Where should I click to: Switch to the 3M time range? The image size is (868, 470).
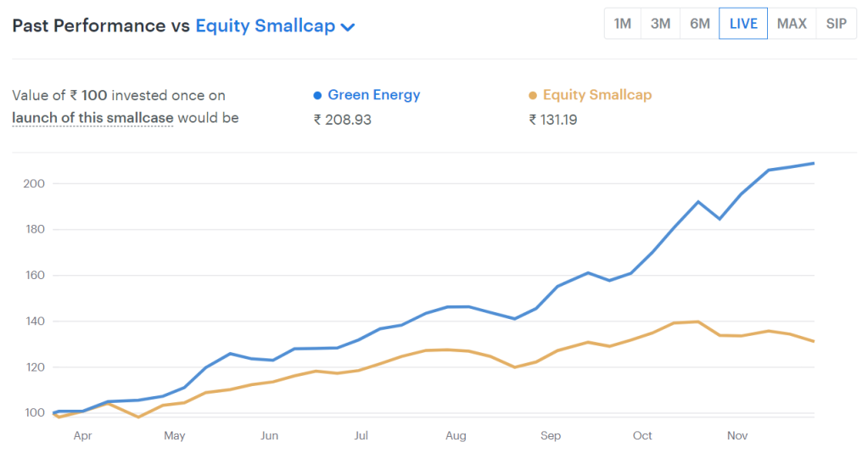tap(660, 24)
